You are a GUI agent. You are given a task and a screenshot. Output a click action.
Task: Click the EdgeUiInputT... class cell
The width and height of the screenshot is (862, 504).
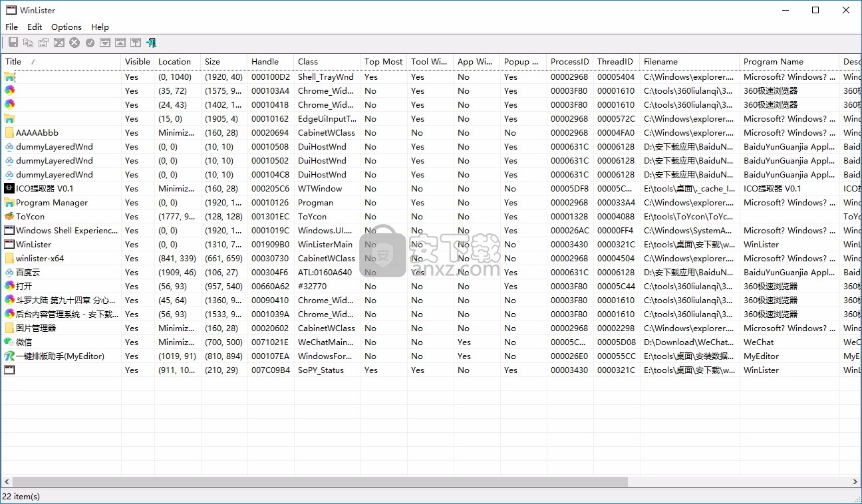[x=327, y=118]
